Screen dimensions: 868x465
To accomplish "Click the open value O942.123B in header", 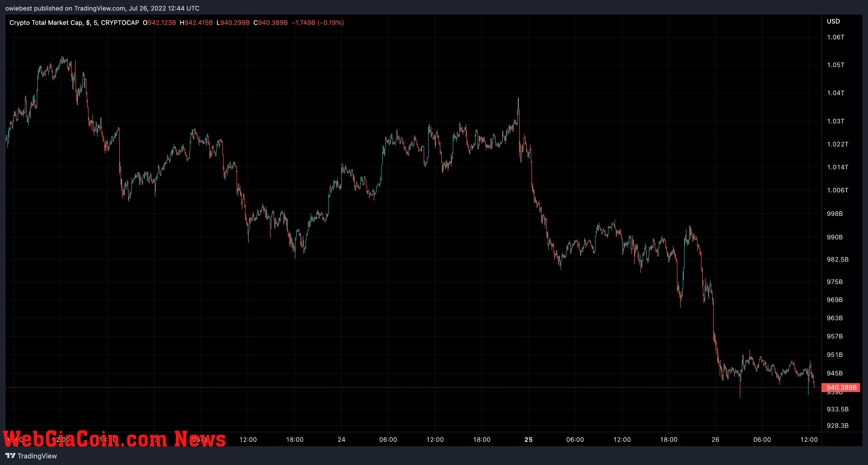I will click(159, 22).
